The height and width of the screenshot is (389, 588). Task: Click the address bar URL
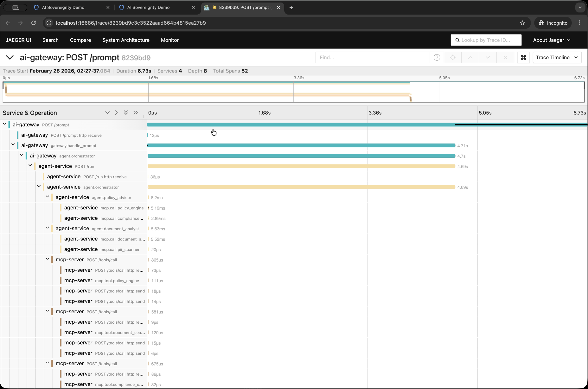131,23
